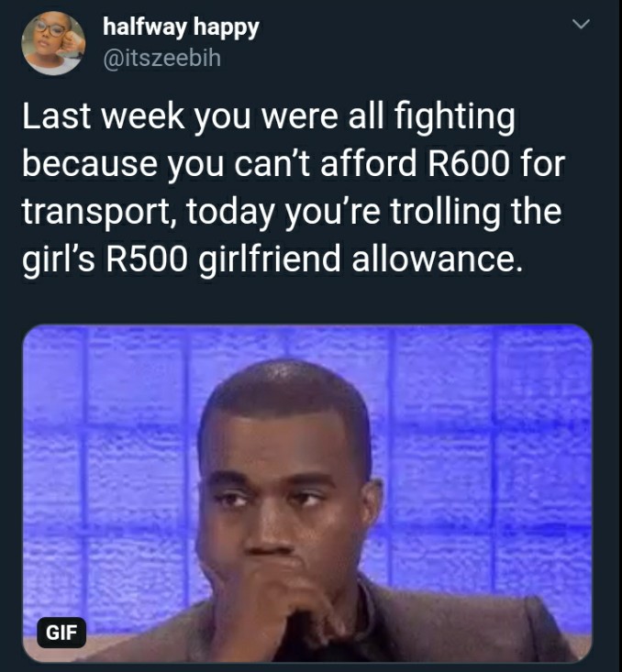Click the phrase 'girlfriend allowance' in tweet
The width and height of the screenshot is (622, 672).
[x=361, y=259]
